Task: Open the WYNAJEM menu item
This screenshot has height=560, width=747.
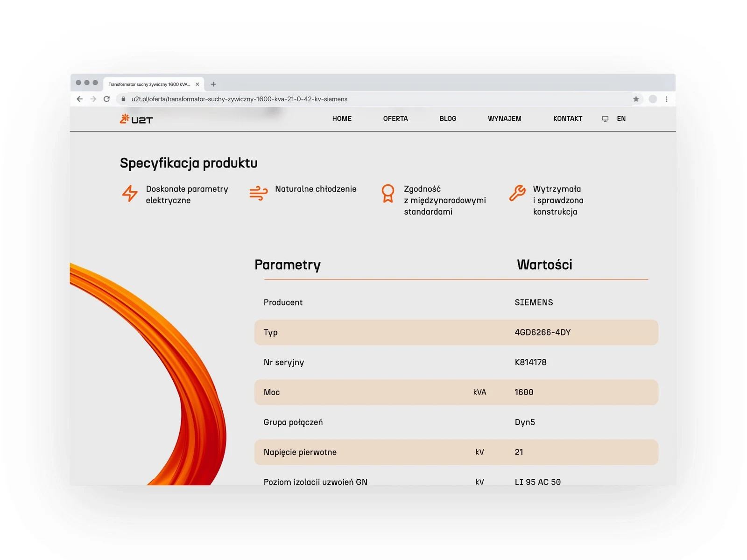Action: (x=505, y=119)
